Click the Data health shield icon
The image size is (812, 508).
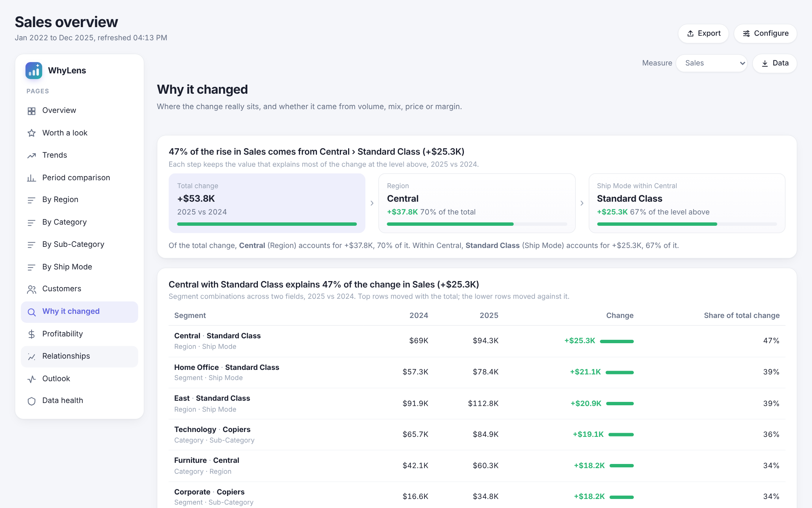32,401
